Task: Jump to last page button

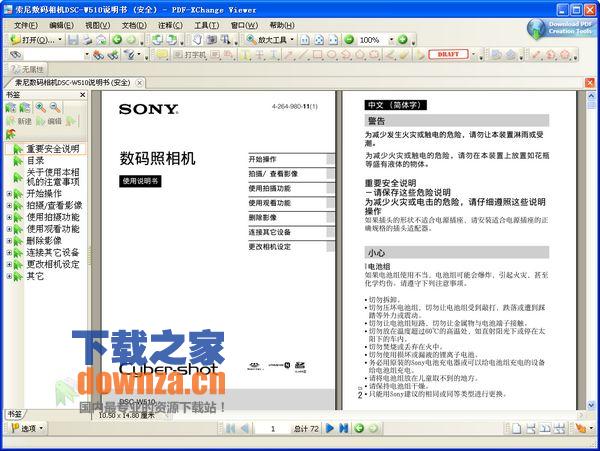Action: 344,428
